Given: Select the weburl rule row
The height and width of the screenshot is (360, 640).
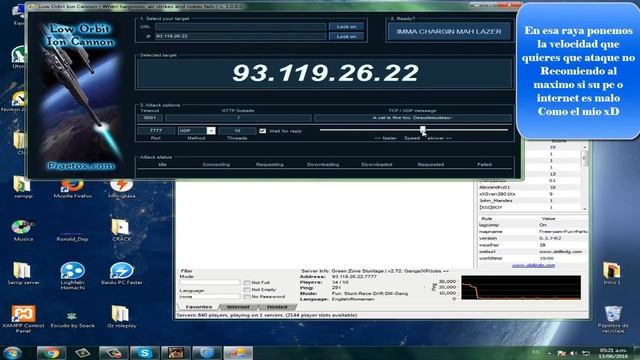Looking at the screenshot, I should (x=533, y=251).
